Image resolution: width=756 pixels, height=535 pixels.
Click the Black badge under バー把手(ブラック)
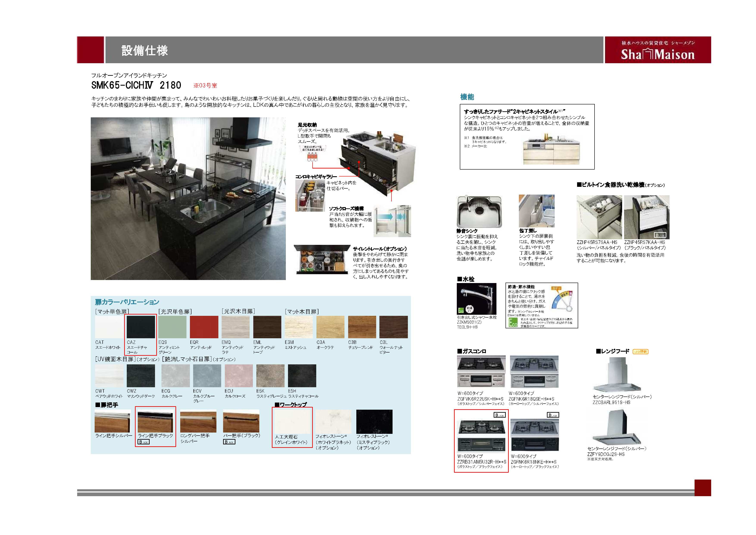click(229, 442)
